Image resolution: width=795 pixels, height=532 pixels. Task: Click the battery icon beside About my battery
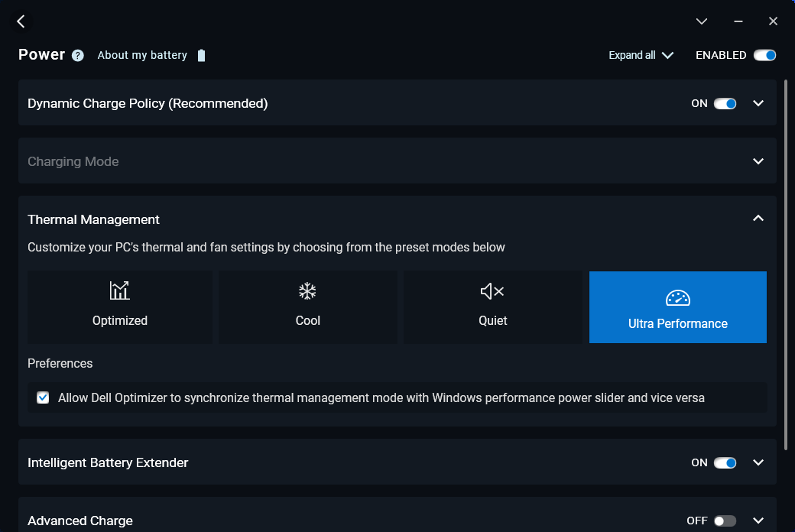[x=201, y=55]
